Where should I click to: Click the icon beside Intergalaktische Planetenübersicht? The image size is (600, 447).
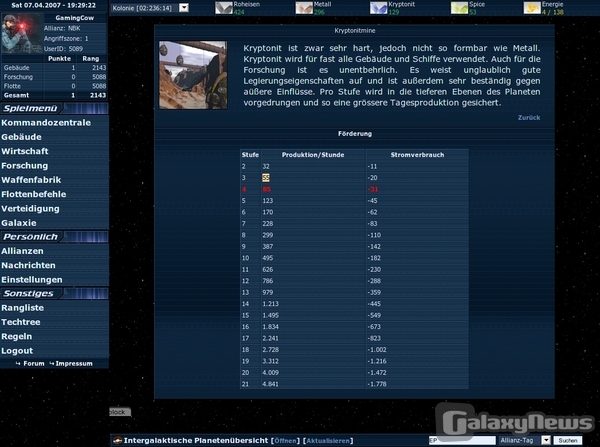pos(116,440)
